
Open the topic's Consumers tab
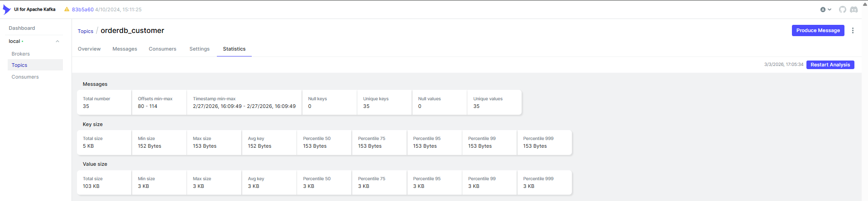pyautogui.click(x=162, y=49)
